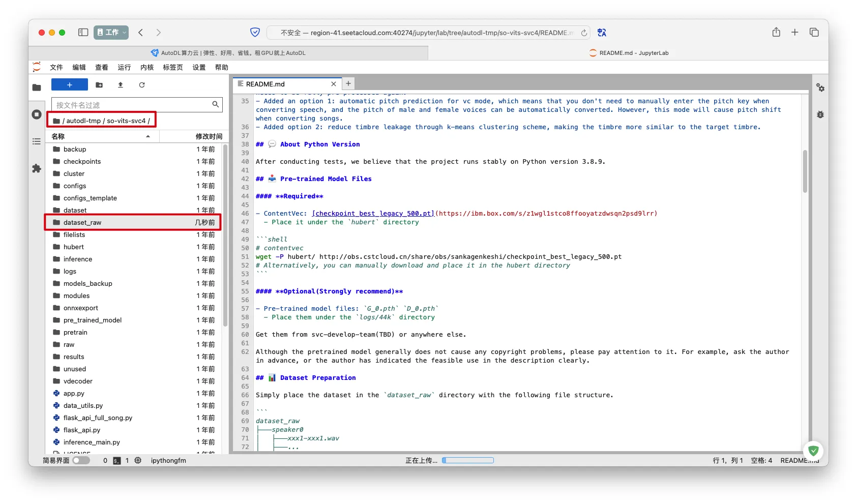
Task: Select the configs_template folder
Action: click(x=134, y=198)
